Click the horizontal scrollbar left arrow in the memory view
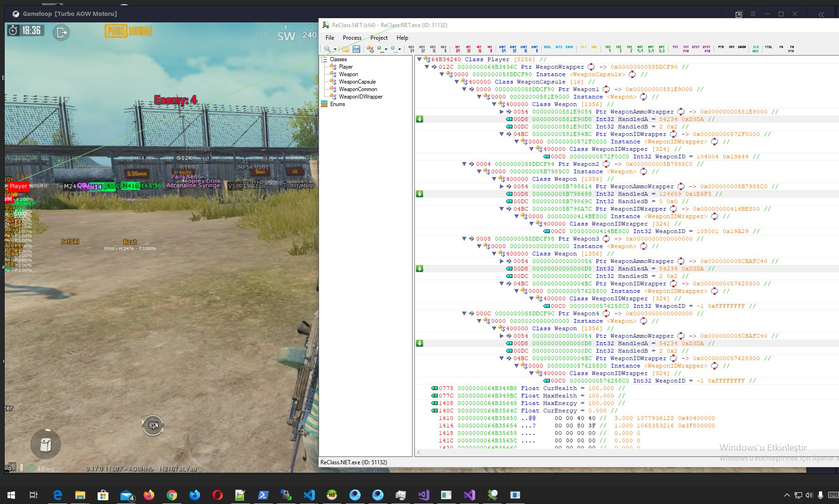 coord(418,452)
